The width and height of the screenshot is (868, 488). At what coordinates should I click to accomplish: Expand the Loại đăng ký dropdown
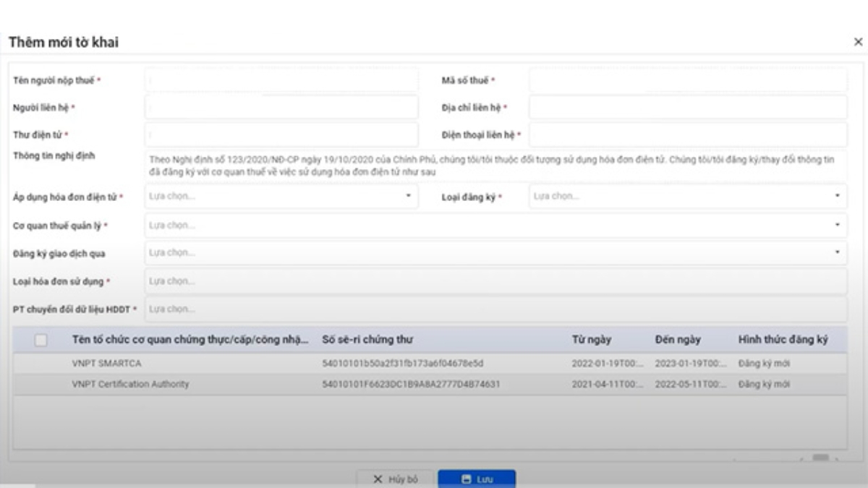(687, 197)
